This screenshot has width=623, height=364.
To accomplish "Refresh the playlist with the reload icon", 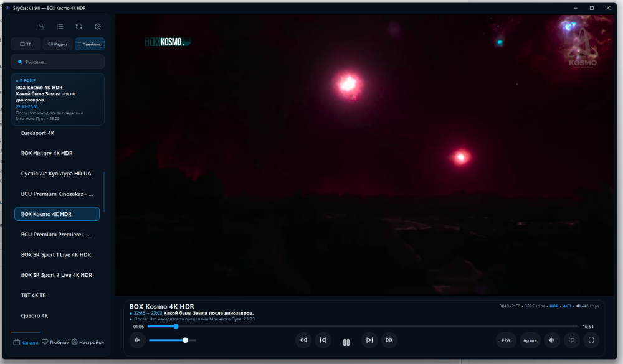I will coord(78,27).
